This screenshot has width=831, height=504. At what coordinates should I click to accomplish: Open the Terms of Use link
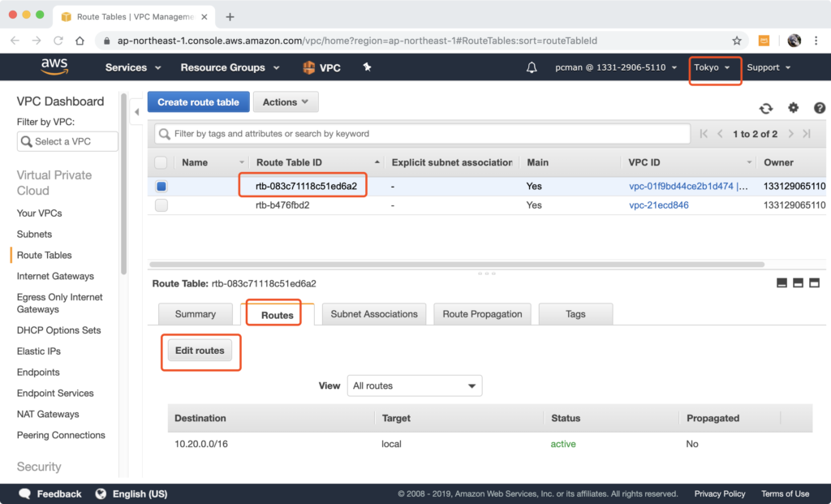785,494
